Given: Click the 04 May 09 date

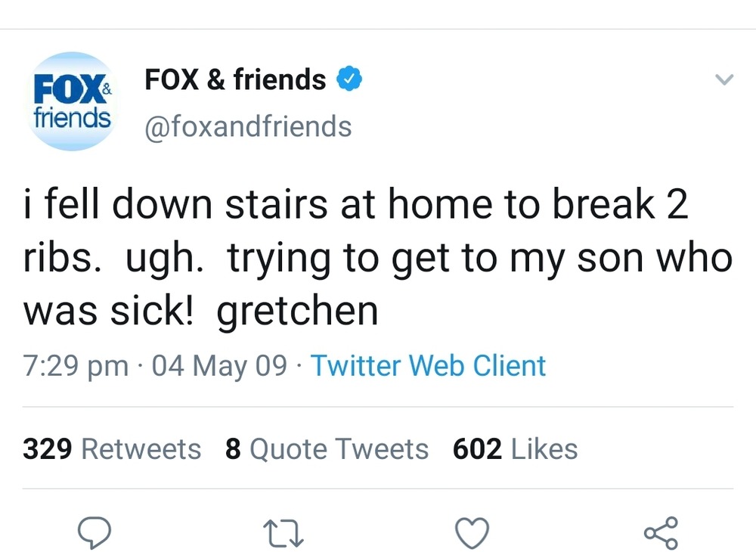Looking at the screenshot, I should [x=220, y=366].
